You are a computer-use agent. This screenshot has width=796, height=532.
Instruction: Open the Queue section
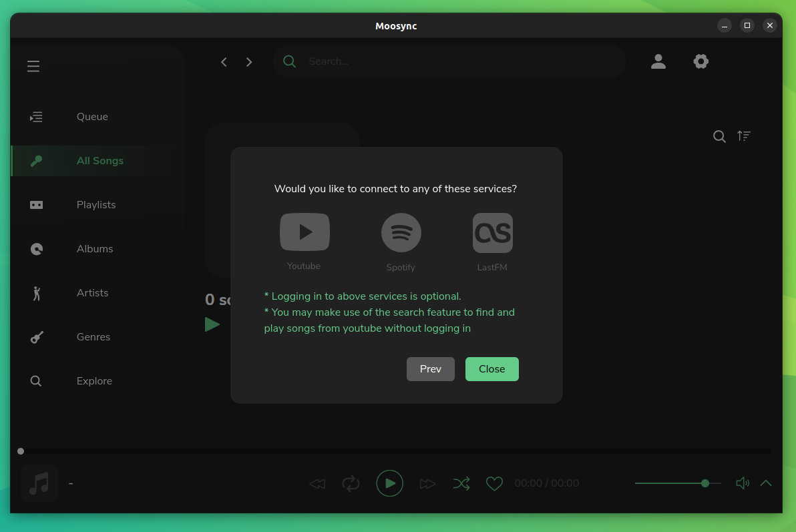(x=92, y=116)
